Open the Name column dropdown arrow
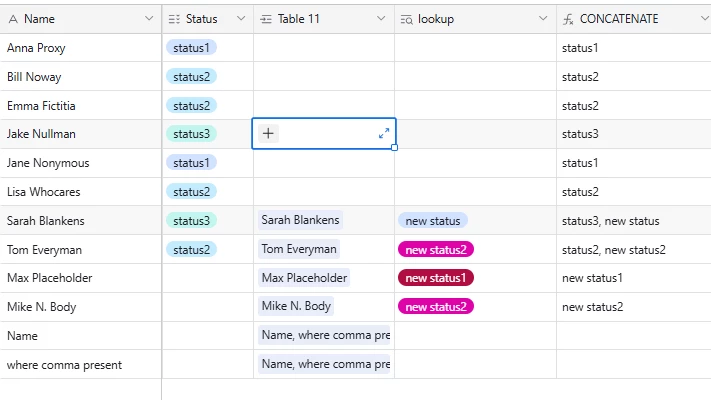This screenshot has height=400, width=711. pyautogui.click(x=149, y=19)
